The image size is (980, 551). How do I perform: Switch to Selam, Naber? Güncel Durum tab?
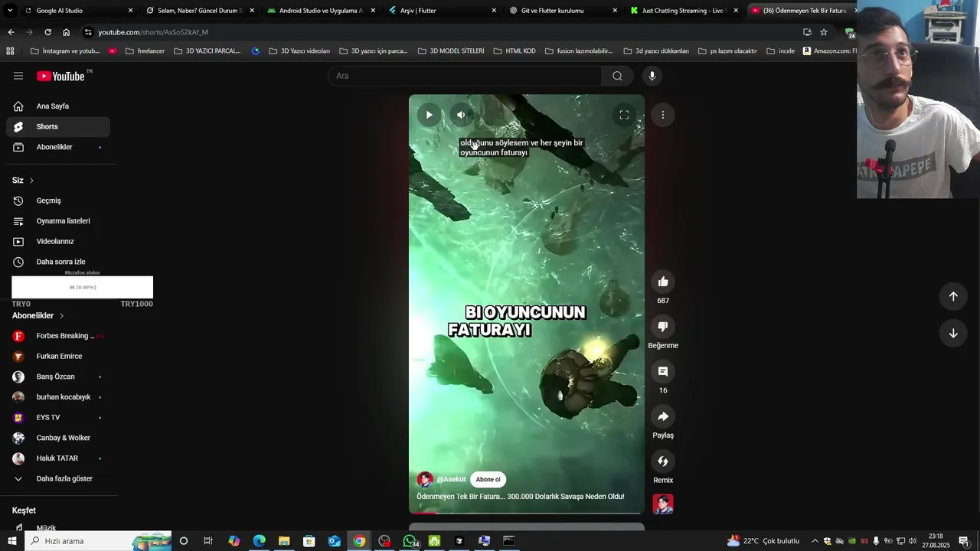(x=199, y=11)
